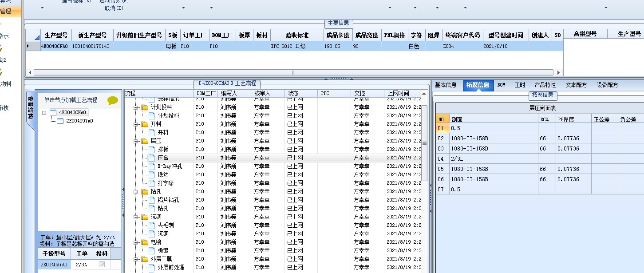
Task: Switch to 基本信息 tab
Action: coord(446,85)
